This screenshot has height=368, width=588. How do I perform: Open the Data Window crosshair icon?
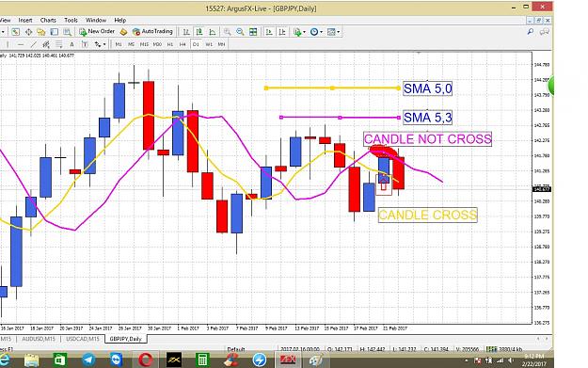(x=28, y=32)
